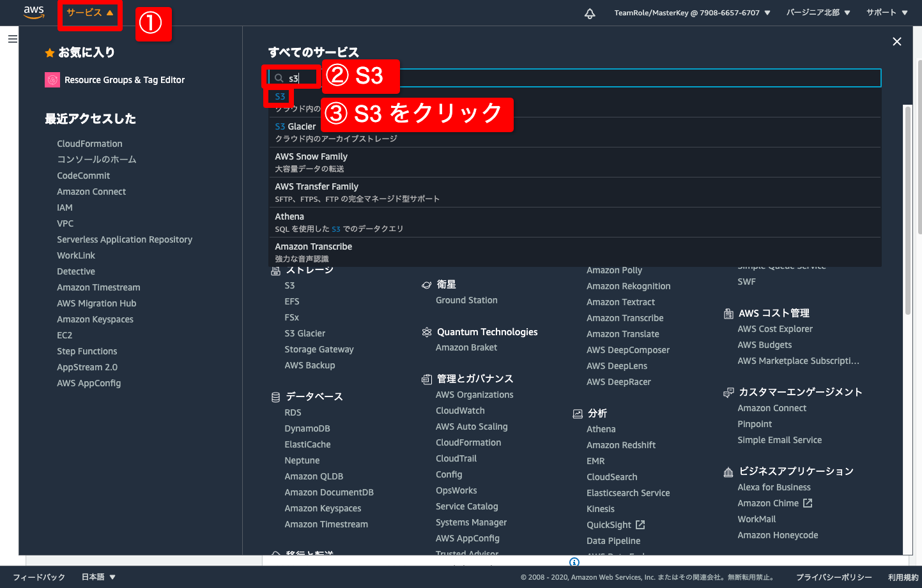Open AWS Cost Explorer
922x588 pixels.
pyautogui.click(x=775, y=329)
